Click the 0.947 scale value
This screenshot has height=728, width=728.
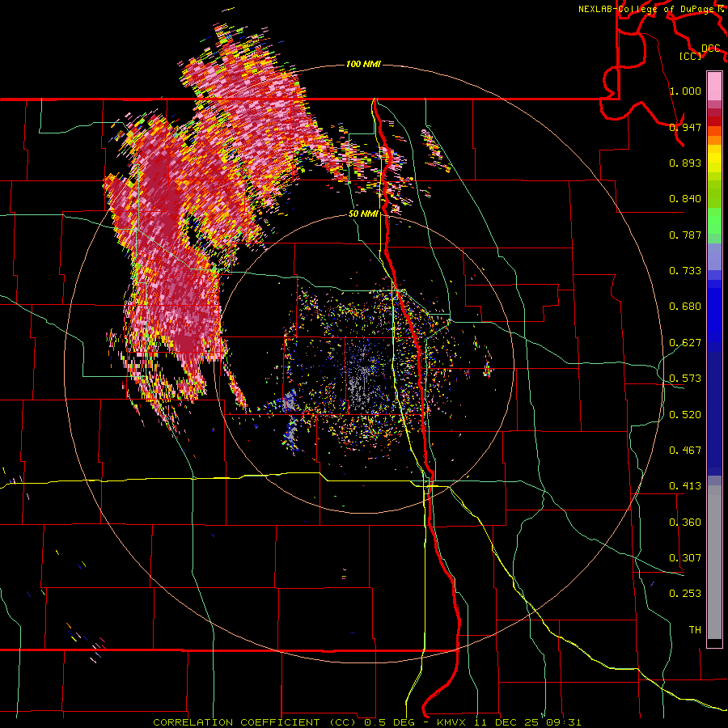click(685, 127)
